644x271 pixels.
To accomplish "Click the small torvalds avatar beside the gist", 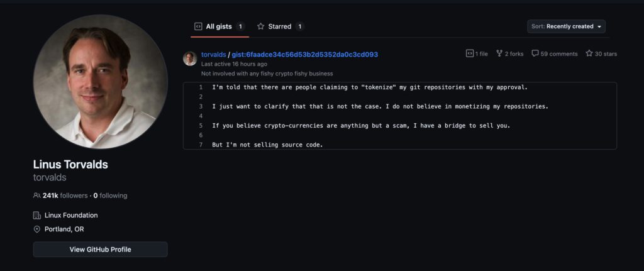I will (x=190, y=58).
